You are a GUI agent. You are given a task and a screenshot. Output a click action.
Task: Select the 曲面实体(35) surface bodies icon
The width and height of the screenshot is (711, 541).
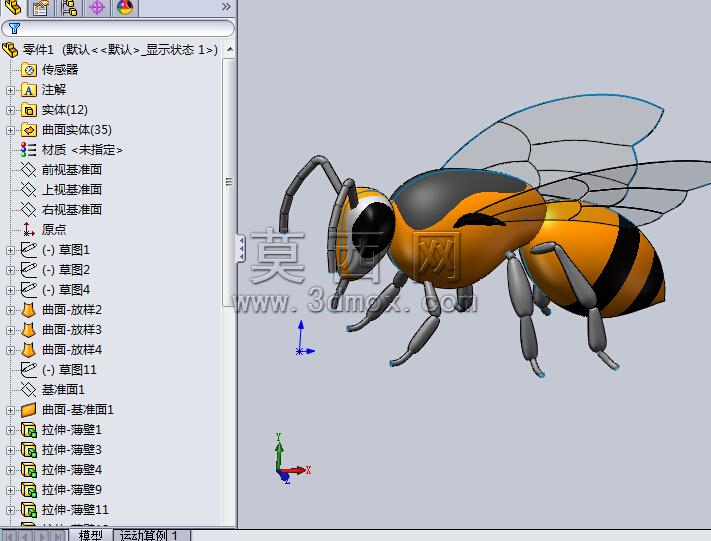click(29, 130)
